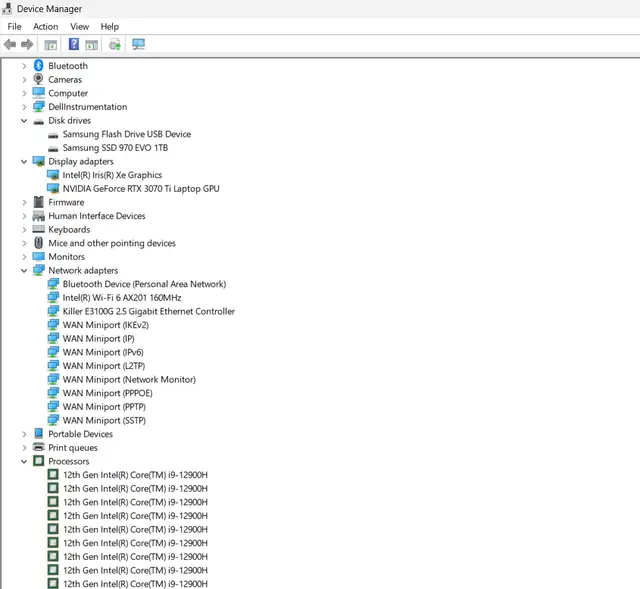Expand the Monitors category

(24, 257)
